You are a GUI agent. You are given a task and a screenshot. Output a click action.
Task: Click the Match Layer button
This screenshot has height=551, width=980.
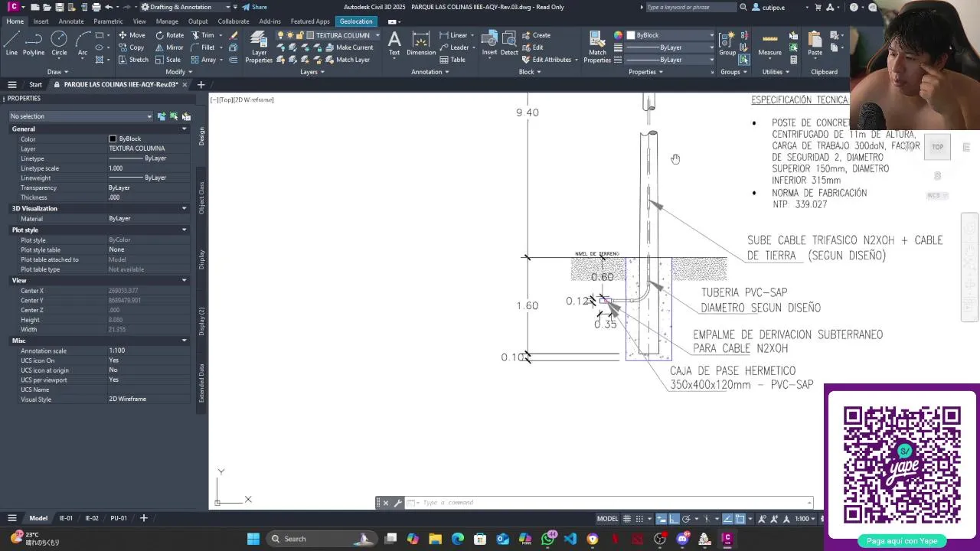pyautogui.click(x=347, y=60)
